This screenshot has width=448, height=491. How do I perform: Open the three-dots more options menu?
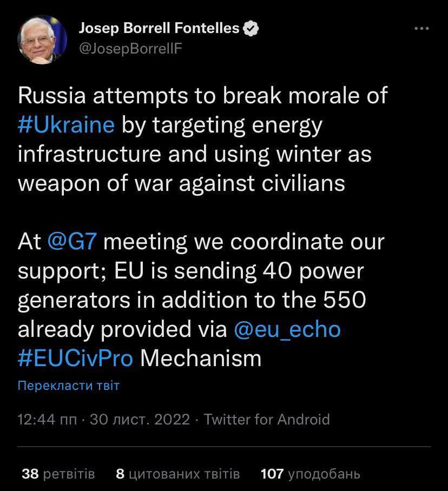tap(421, 29)
